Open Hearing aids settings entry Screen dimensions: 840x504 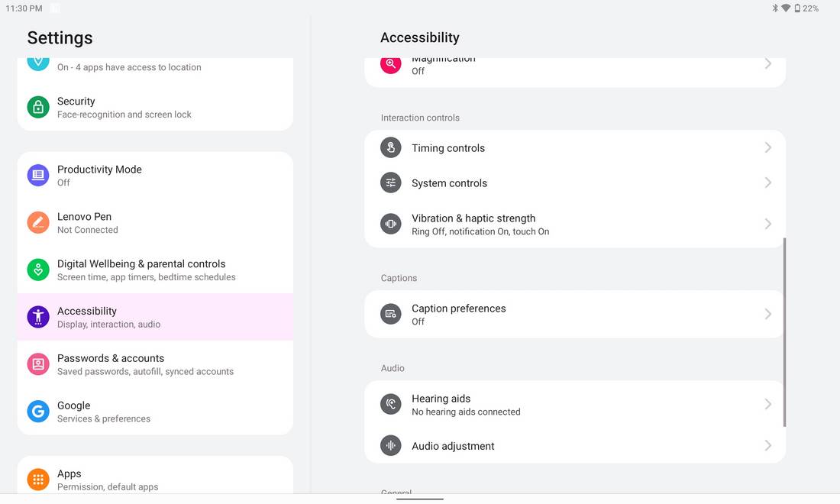pyautogui.click(x=575, y=405)
